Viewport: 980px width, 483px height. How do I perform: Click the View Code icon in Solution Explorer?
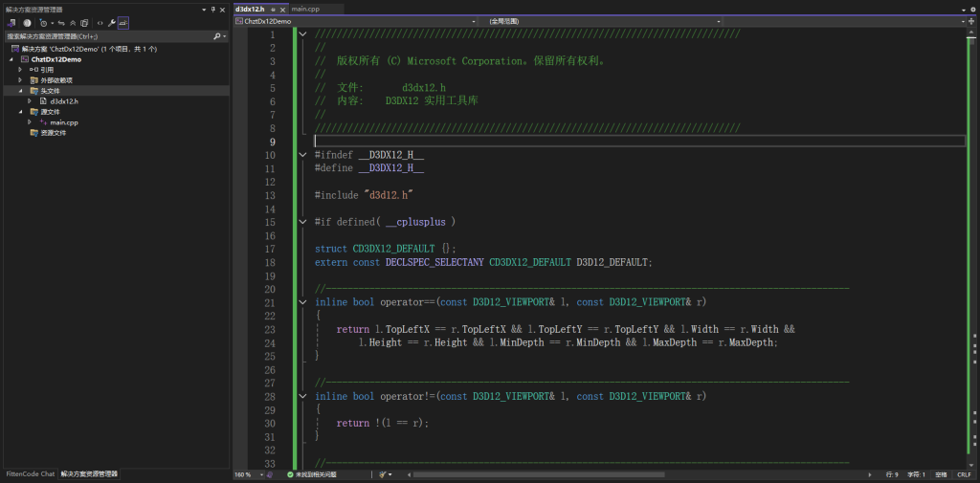click(x=100, y=22)
